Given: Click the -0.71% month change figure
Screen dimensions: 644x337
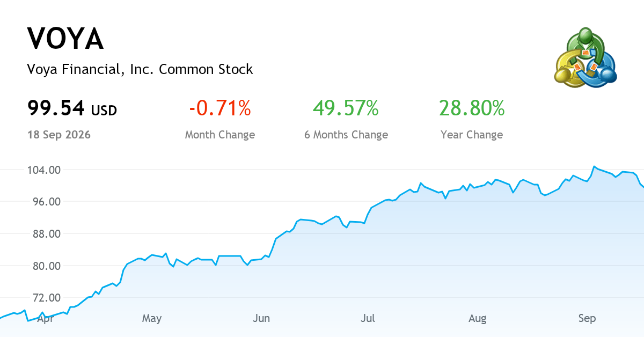Looking at the screenshot, I should pyautogui.click(x=220, y=108).
